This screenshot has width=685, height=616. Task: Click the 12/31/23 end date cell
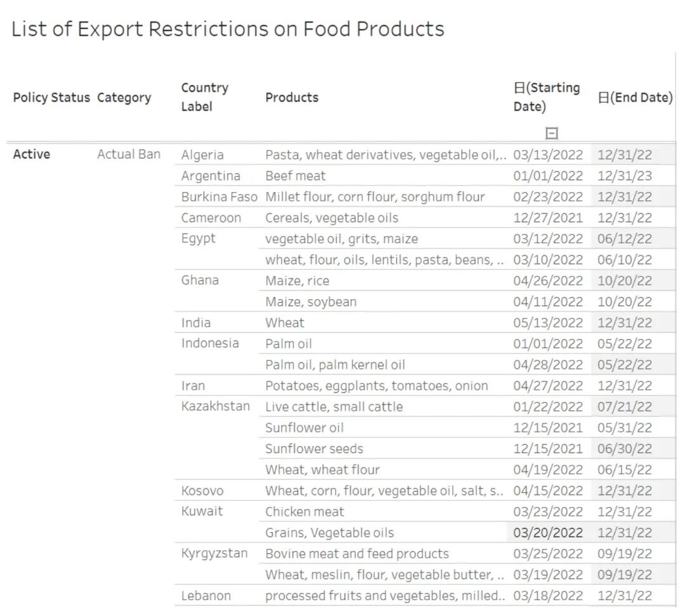click(x=625, y=176)
